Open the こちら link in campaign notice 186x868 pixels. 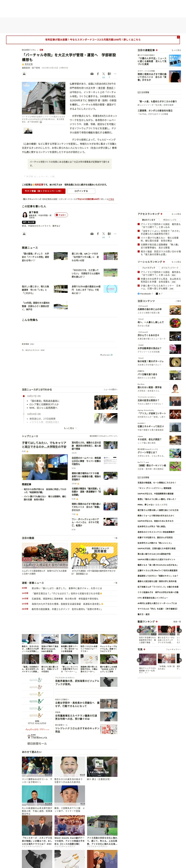click(x=111, y=199)
